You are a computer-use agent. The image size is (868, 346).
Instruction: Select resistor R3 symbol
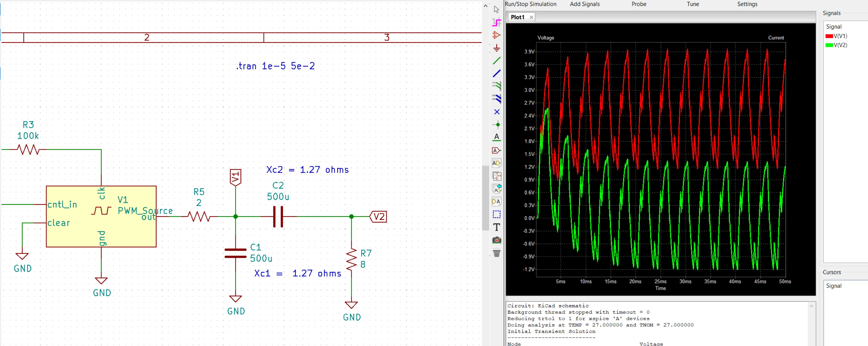[x=29, y=149]
